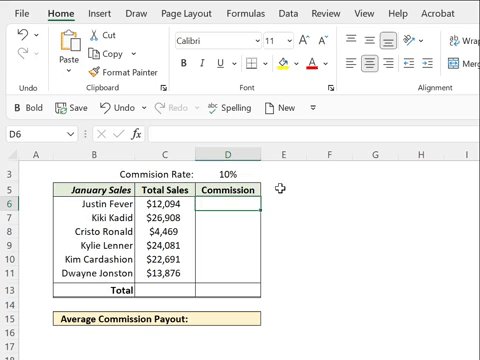Open Font settings dialog launcher
Screen dimensions: 480x360
[x=331, y=88]
